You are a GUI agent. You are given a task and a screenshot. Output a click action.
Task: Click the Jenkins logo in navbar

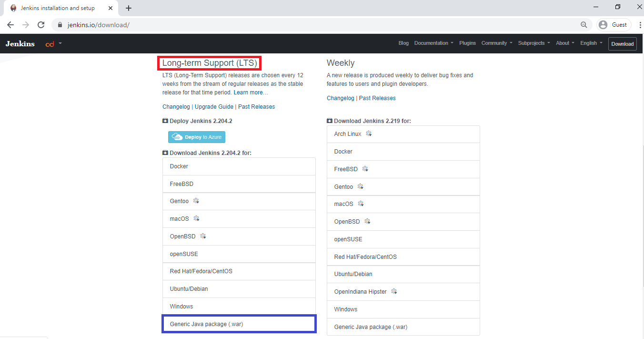pyautogui.click(x=20, y=44)
